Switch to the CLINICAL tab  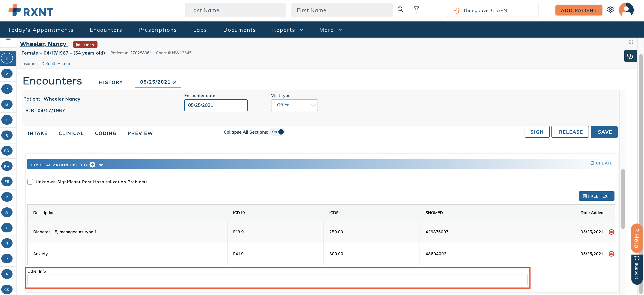pos(71,133)
